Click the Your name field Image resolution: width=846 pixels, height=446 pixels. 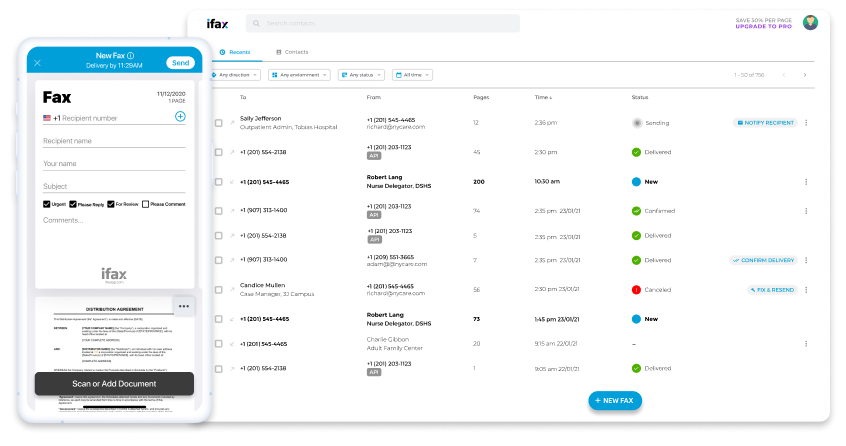click(x=114, y=163)
